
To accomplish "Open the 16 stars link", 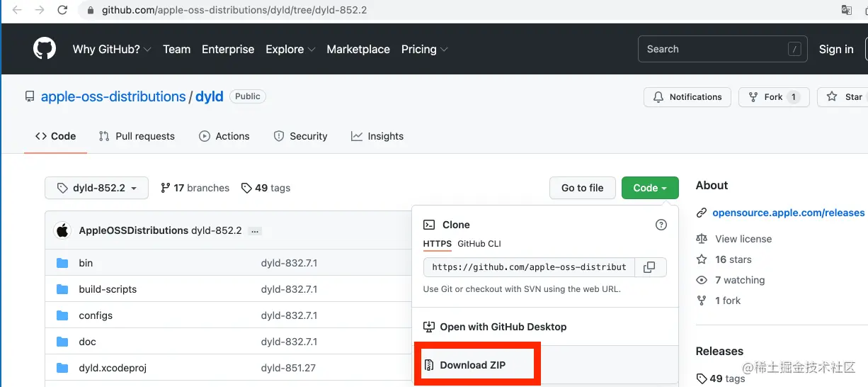I will (733, 259).
